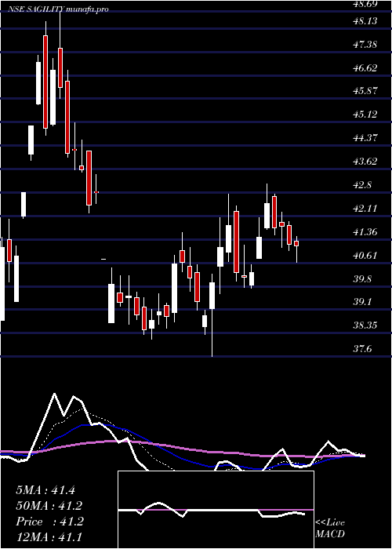Screen dimensions: 392x549
Task: Click the Price : 41.2 readout
Action: click(x=49, y=522)
